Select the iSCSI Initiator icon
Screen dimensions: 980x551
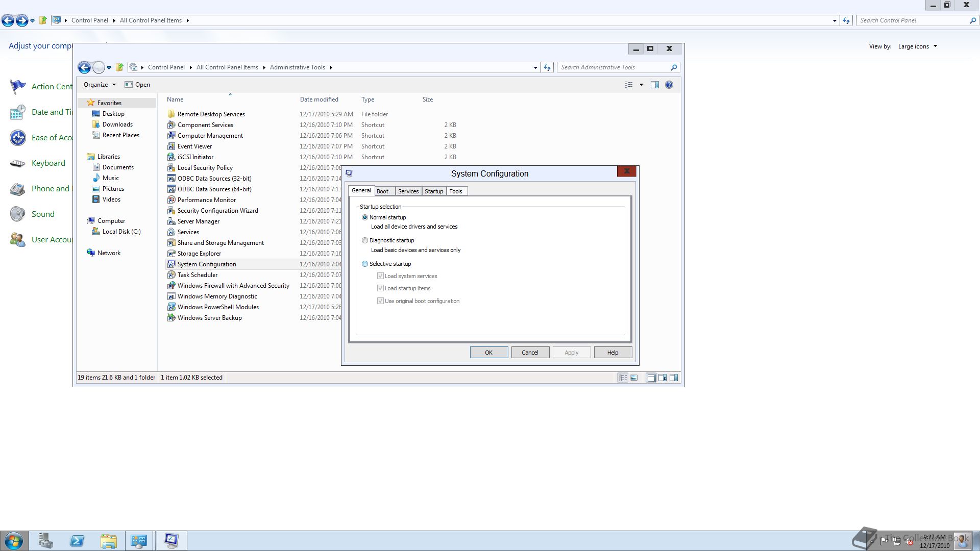click(171, 157)
